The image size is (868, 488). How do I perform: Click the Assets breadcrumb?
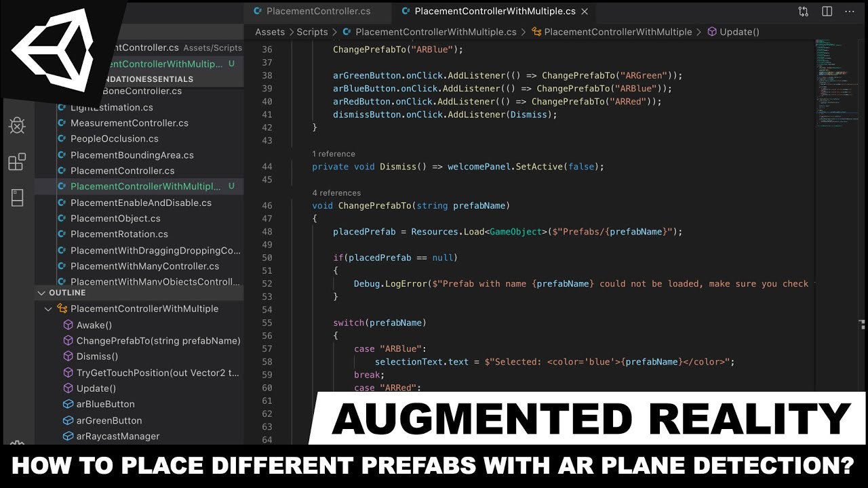[x=270, y=32]
